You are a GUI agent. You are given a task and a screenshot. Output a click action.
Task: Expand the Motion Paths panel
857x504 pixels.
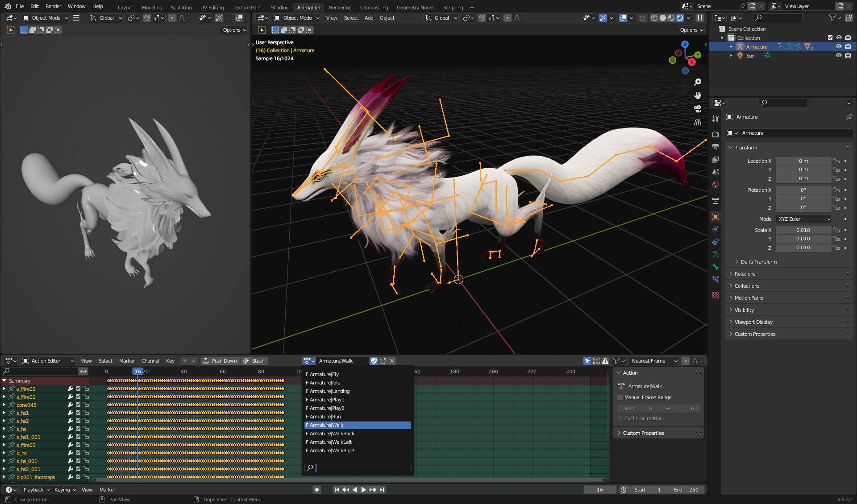749,298
